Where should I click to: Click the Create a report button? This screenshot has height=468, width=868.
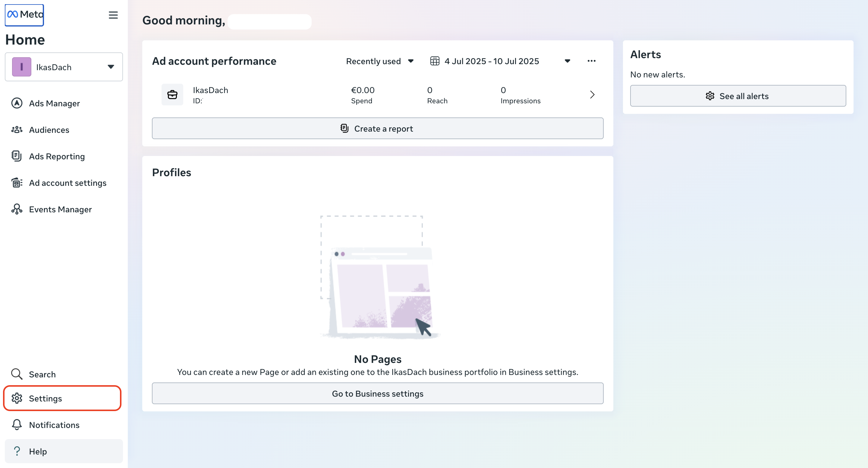pos(377,128)
